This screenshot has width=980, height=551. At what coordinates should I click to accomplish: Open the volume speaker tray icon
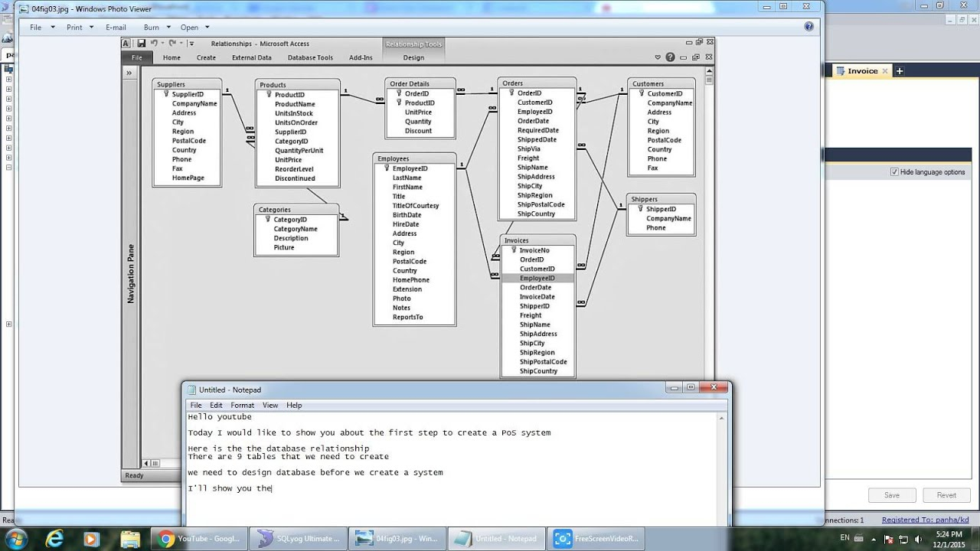coord(917,539)
